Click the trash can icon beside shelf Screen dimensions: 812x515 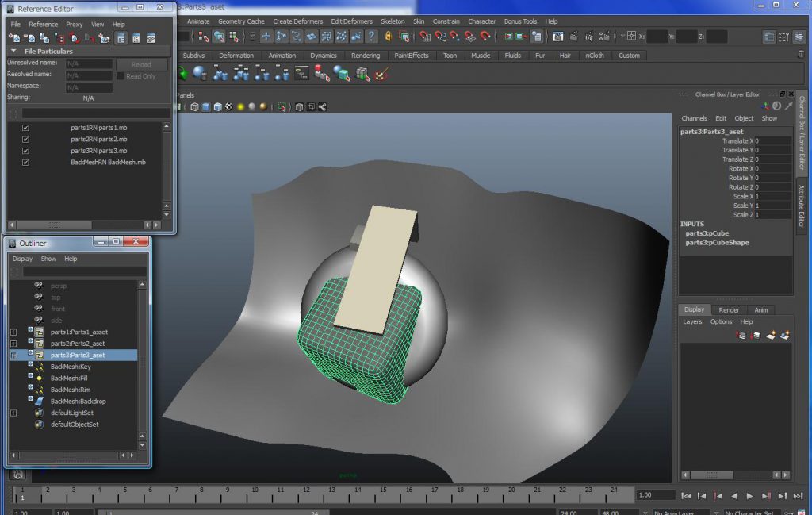[801, 55]
